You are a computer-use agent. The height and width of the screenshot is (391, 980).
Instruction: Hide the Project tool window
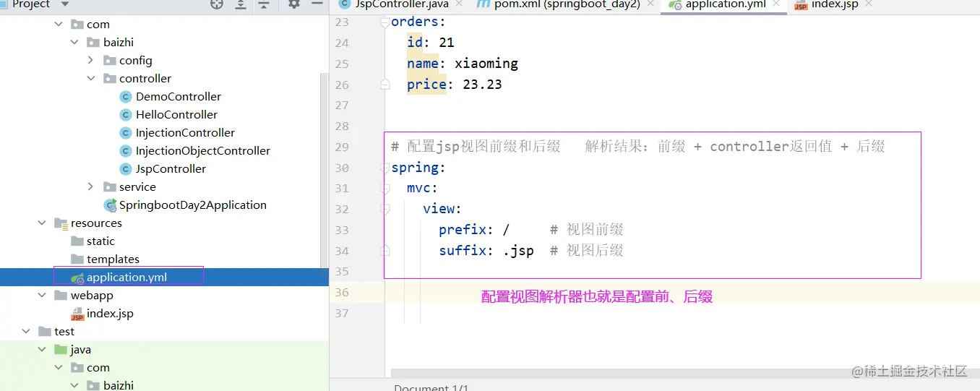(317, 4)
